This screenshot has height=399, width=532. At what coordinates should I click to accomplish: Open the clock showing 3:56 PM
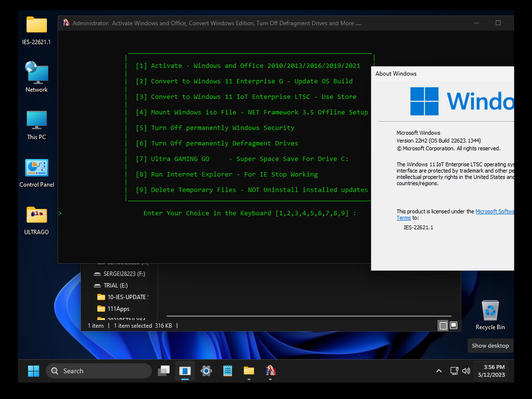click(491, 371)
